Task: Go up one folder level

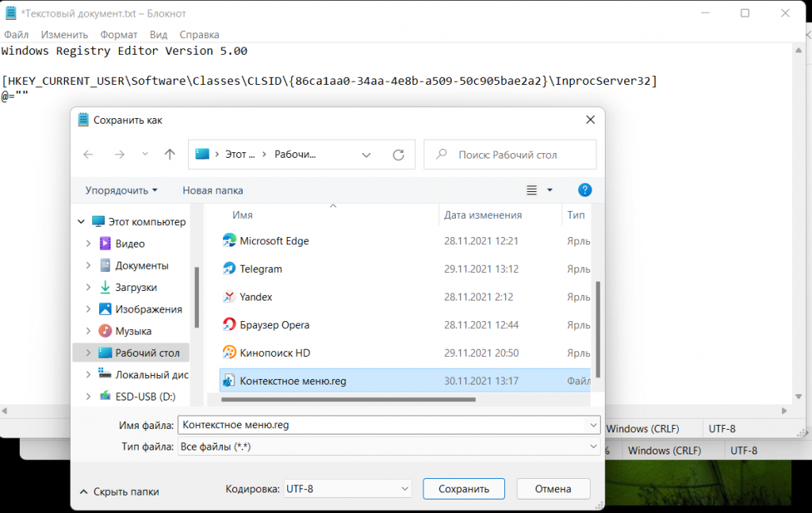Action: [x=170, y=155]
